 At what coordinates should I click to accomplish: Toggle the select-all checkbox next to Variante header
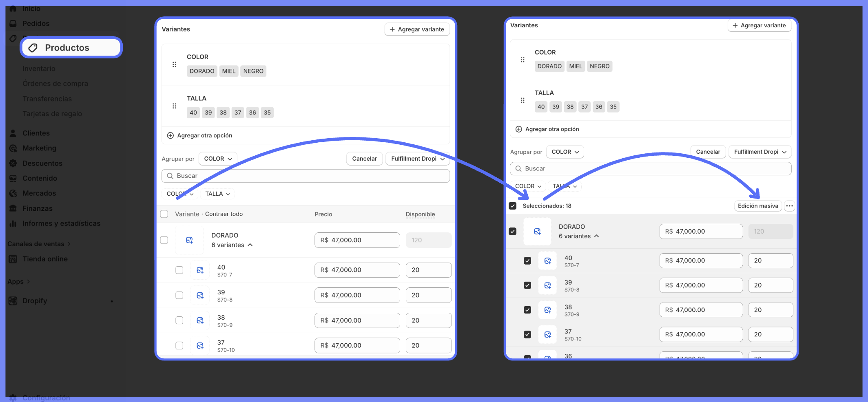click(x=164, y=214)
